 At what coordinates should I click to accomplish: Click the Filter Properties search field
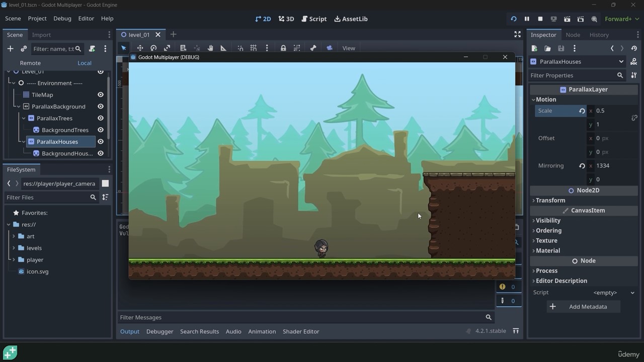click(577, 75)
